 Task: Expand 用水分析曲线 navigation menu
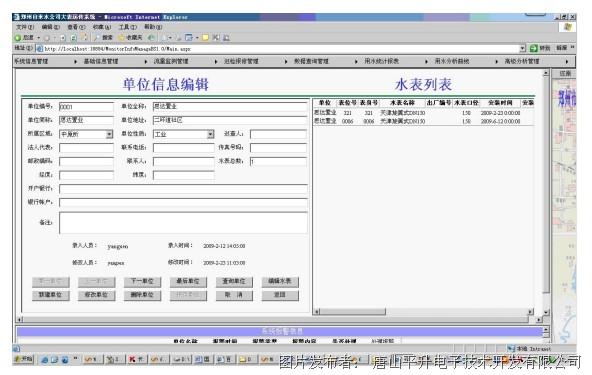point(466,61)
